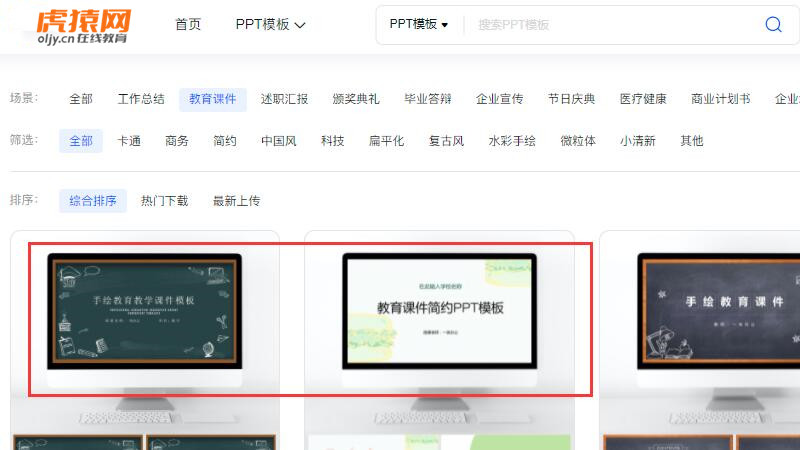Open the 手绘教育课件 blackboard template thumbnail
Screen dimensions: 800x450
[719, 311]
